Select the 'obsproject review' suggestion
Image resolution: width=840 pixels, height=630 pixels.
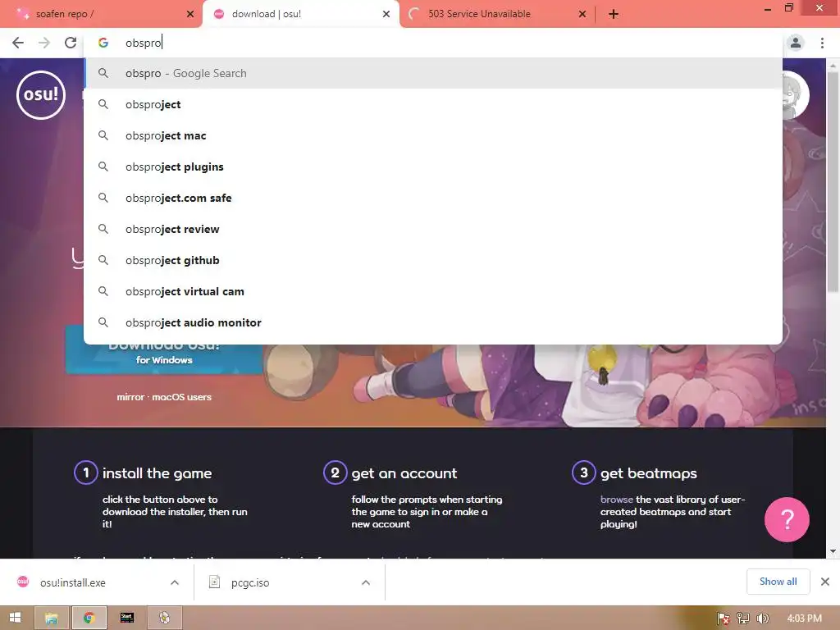pyautogui.click(x=433, y=229)
